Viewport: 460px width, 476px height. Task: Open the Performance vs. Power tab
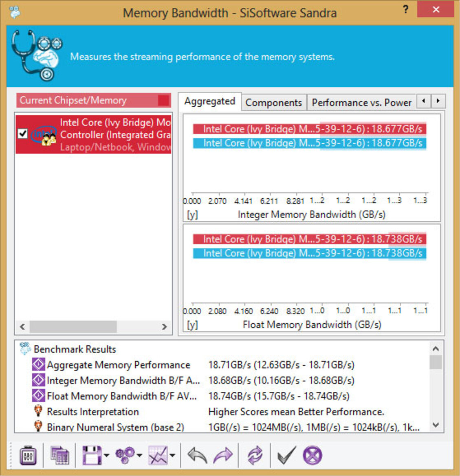(361, 103)
